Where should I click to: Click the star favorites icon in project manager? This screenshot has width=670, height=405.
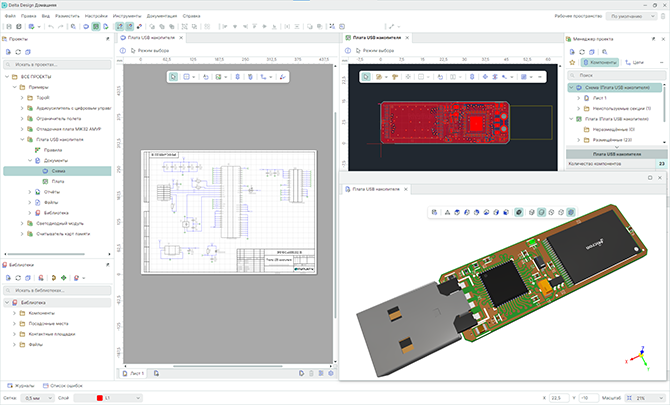pyautogui.click(x=571, y=62)
